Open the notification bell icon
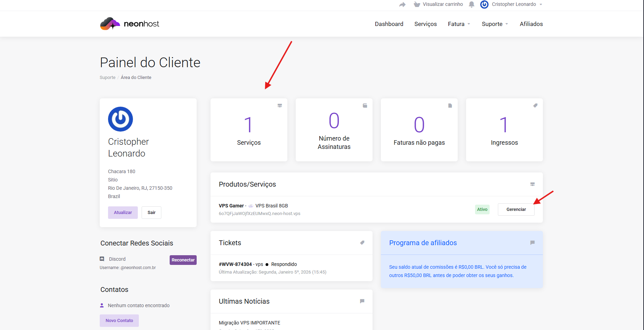This screenshot has height=330, width=644. point(472,5)
